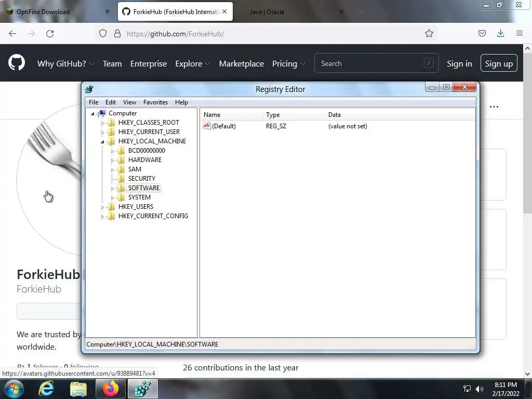
Task: Bookmark this page with the star icon
Action: 429,33
